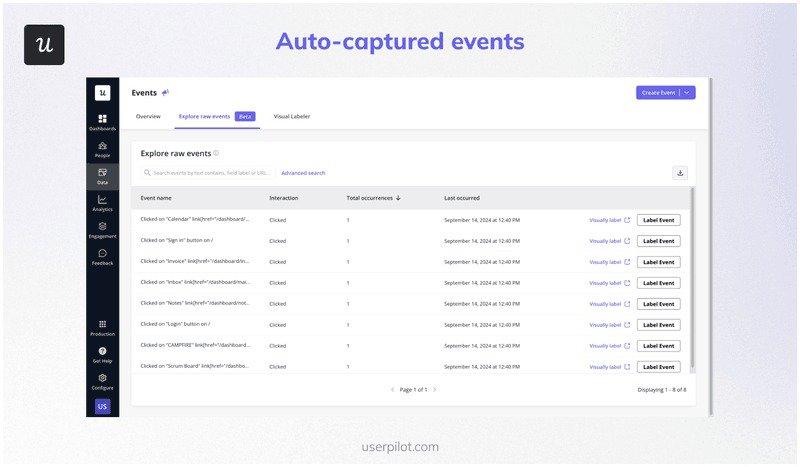Open the Advanced search link

tap(303, 173)
